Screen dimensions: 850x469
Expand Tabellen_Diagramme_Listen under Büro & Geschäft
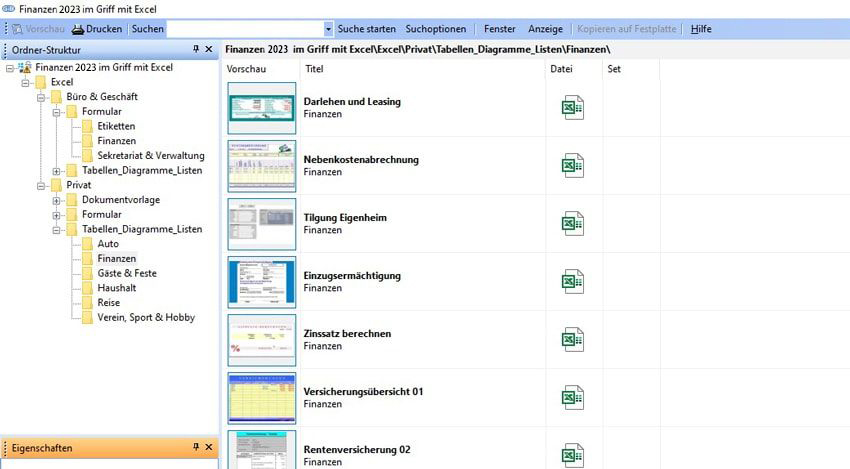pyautogui.click(x=57, y=171)
